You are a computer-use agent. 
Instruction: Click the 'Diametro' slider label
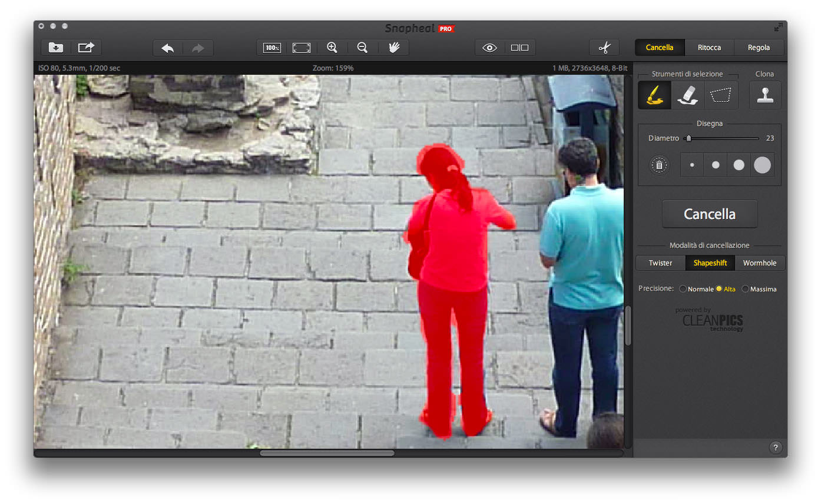[664, 138]
